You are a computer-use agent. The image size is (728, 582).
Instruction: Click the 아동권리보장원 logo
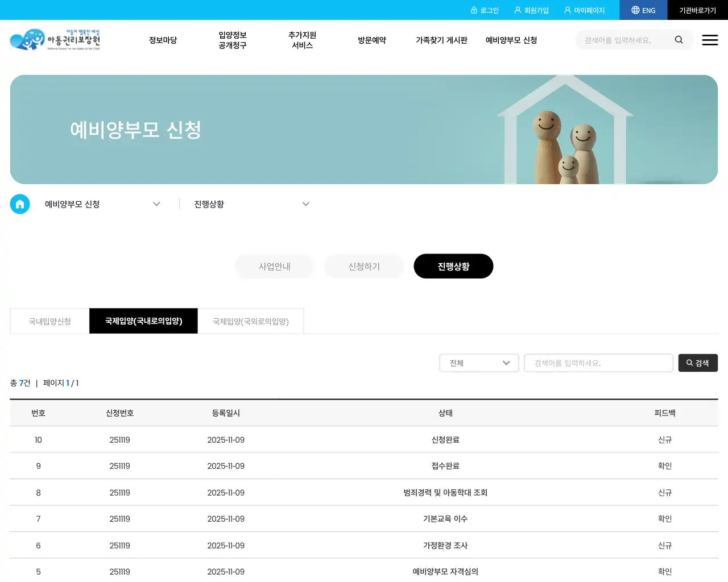[x=54, y=39]
